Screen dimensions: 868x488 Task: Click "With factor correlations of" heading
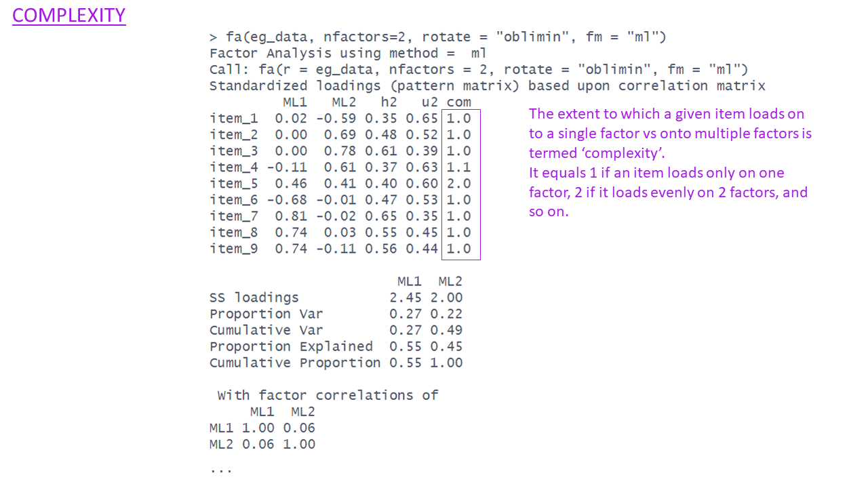pyautogui.click(x=328, y=395)
